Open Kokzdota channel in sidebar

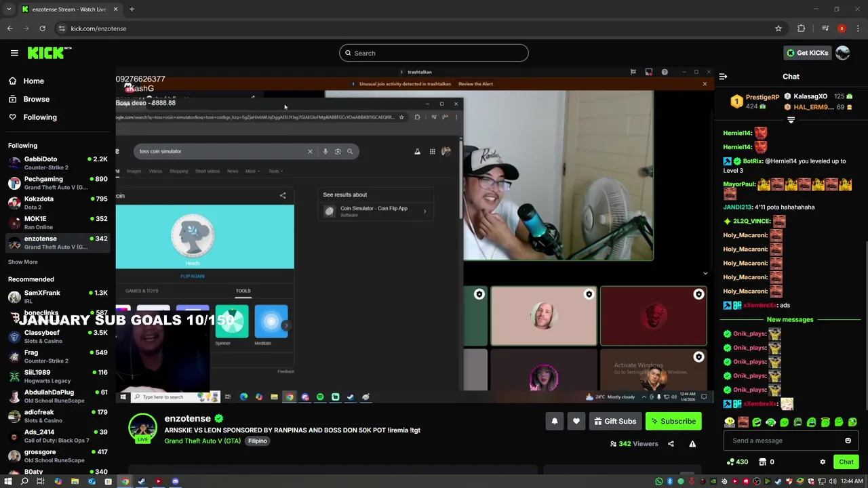[x=58, y=203]
